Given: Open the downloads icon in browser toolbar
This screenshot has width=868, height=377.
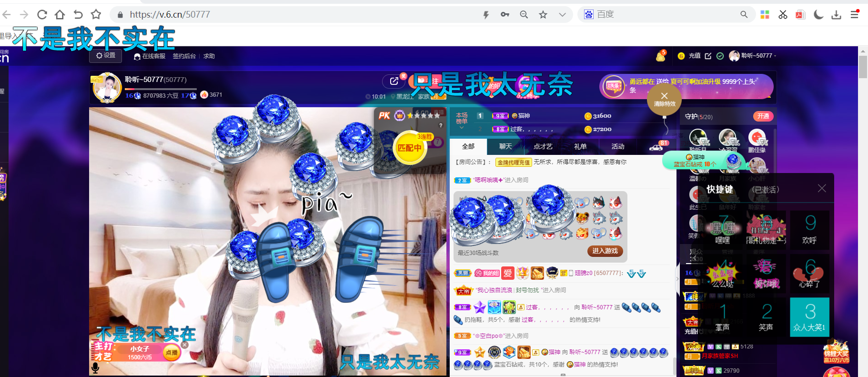Looking at the screenshot, I should pyautogui.click(x=836, y=15).
